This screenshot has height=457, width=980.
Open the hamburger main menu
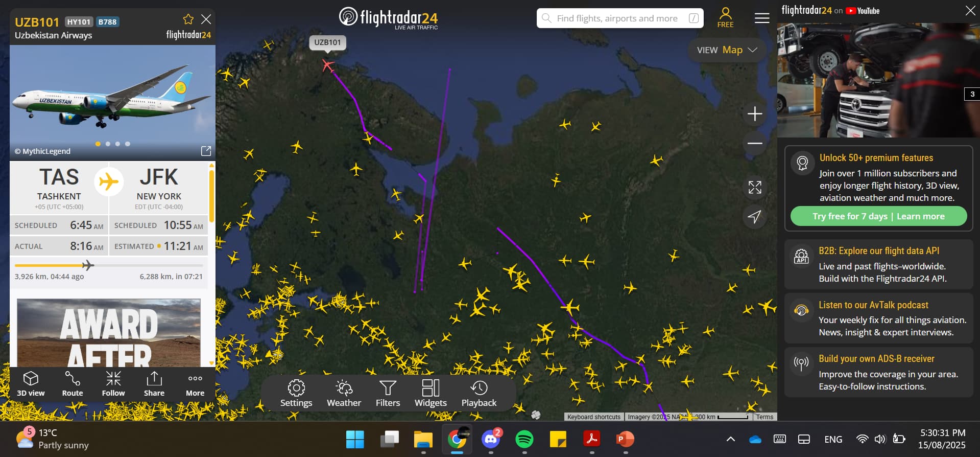[762, 18]
